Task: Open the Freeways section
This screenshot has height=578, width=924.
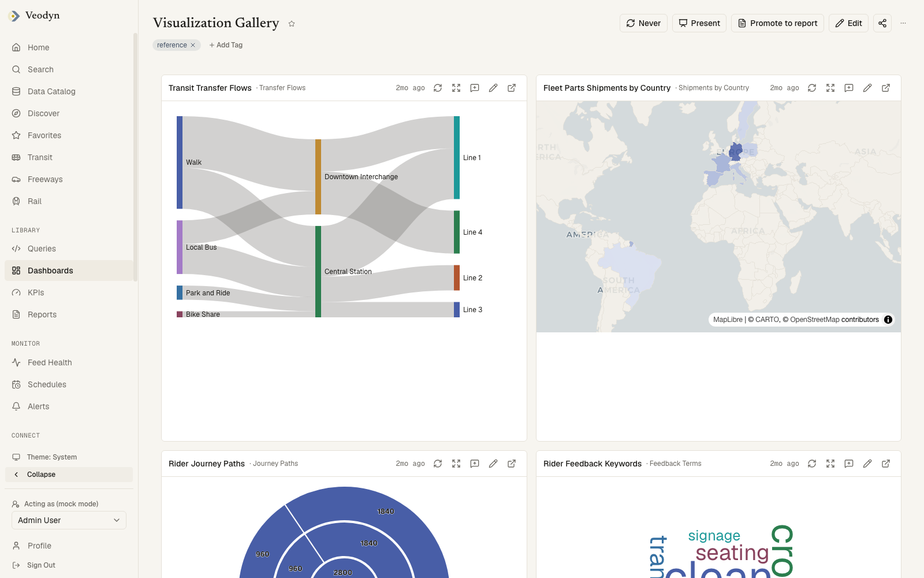Action: coord(69,179)
